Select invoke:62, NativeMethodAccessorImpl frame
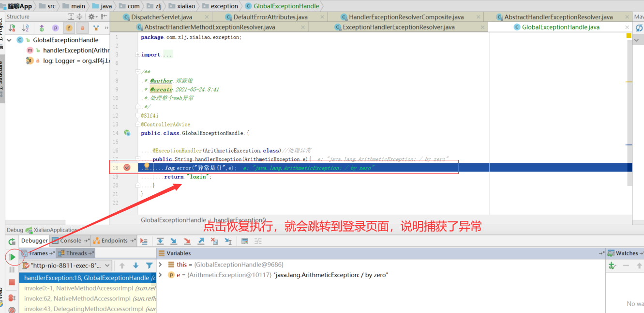This screenshot has height=313, width=644. 88,298
